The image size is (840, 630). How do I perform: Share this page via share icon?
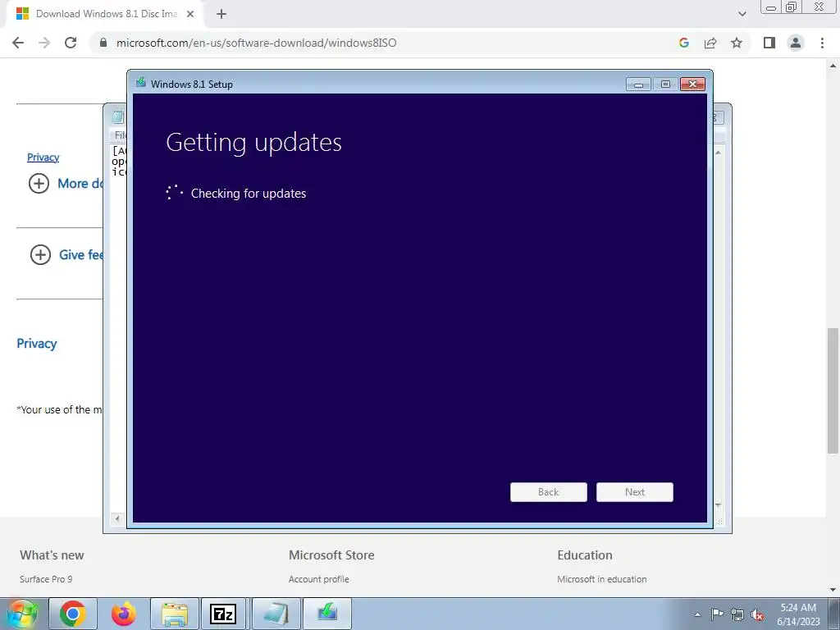coord(710,43)
